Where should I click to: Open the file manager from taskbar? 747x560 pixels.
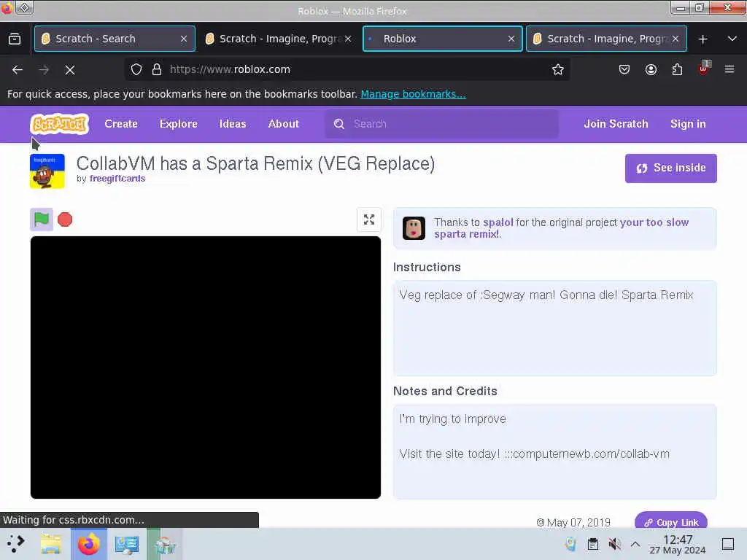click(51, 544)
